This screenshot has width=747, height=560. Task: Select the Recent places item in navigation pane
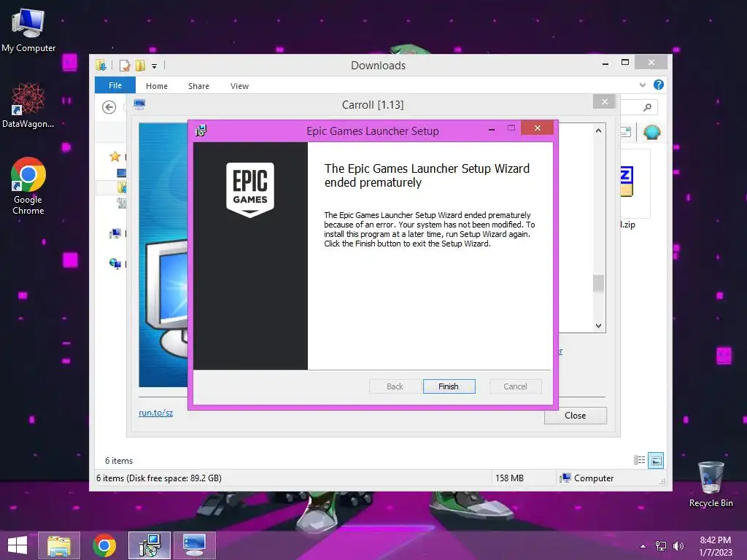[122, 203]
